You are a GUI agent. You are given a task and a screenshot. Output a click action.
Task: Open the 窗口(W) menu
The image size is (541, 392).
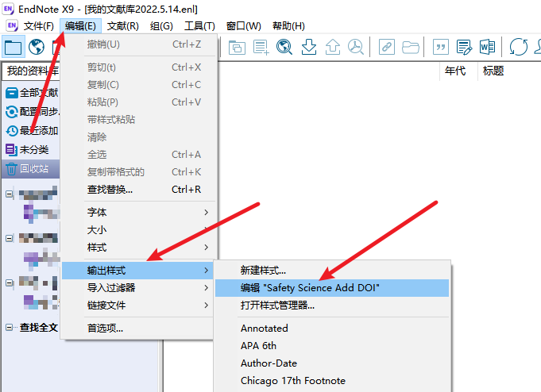click(x=243, y=26)
